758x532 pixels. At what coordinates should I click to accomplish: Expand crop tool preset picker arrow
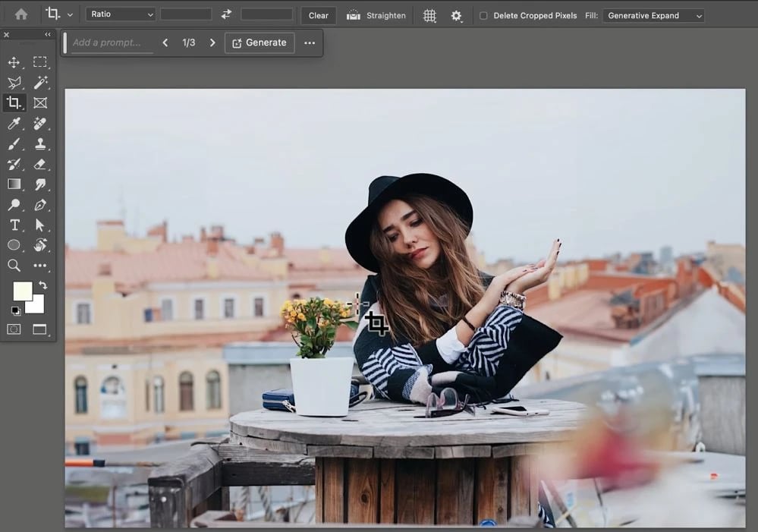click(x=70, y=15)
